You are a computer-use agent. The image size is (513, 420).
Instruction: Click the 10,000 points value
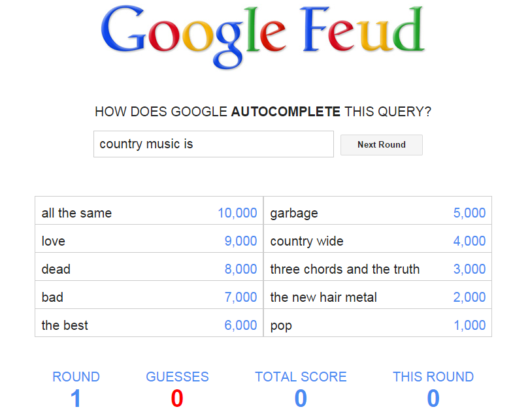(x=237, y=214)
